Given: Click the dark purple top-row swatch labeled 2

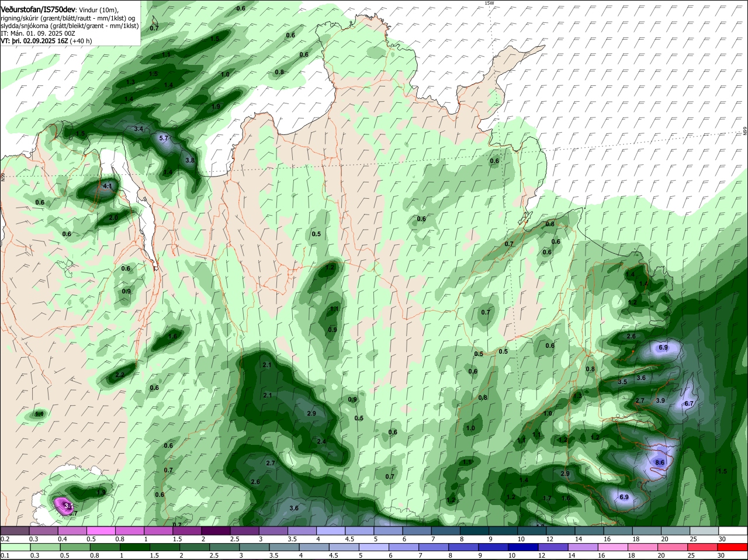Looking at the screenshot, I should [x=215, y=530].
